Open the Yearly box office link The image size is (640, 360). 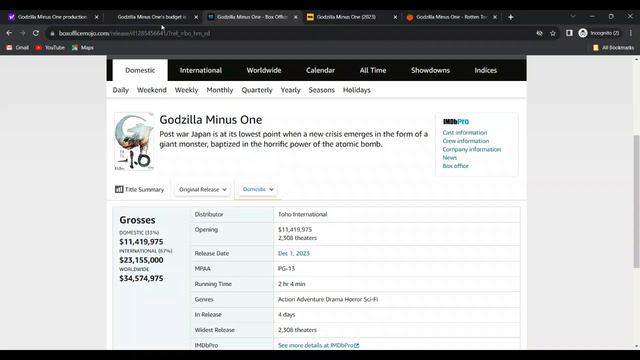[290, 90]
